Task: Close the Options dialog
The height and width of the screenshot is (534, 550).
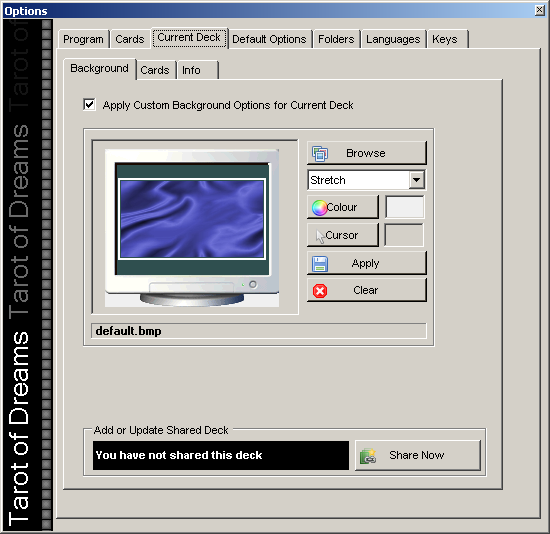Action: 539,10
